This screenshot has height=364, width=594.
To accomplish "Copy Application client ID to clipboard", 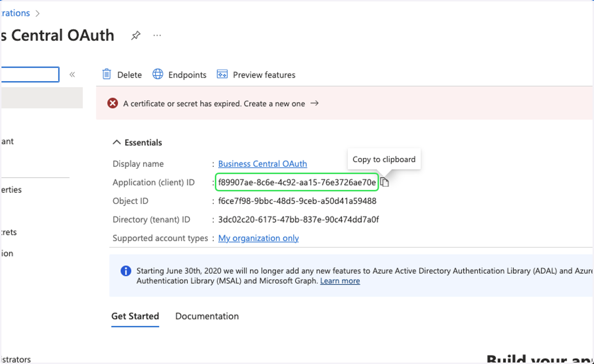I will (x=385, y=182).
